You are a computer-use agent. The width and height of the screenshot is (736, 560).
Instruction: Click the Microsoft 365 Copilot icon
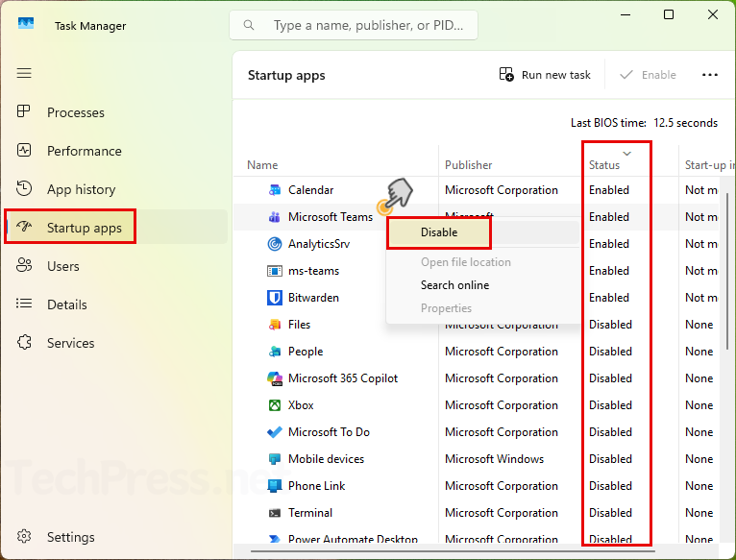click(275, 378)
